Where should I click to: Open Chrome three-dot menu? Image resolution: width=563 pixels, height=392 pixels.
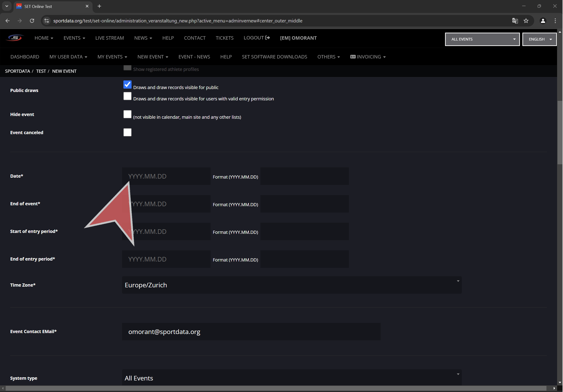point(555,21)
